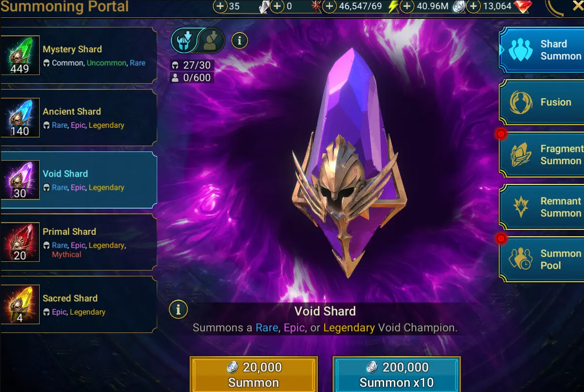This screenshot has height=392, width=584.
Task: Add gems with plus next to 13,064
Action: (x=473, y=7)
